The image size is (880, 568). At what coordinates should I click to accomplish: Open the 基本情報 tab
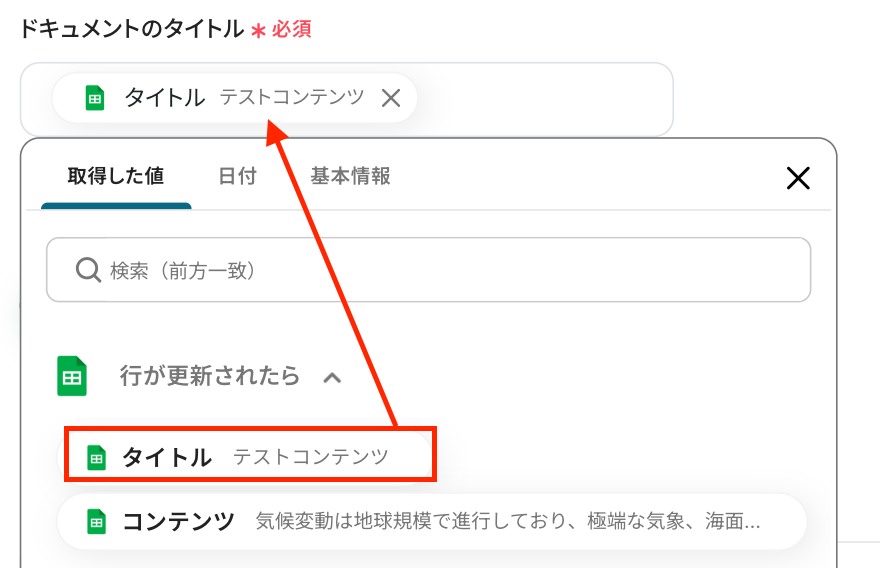350,177
